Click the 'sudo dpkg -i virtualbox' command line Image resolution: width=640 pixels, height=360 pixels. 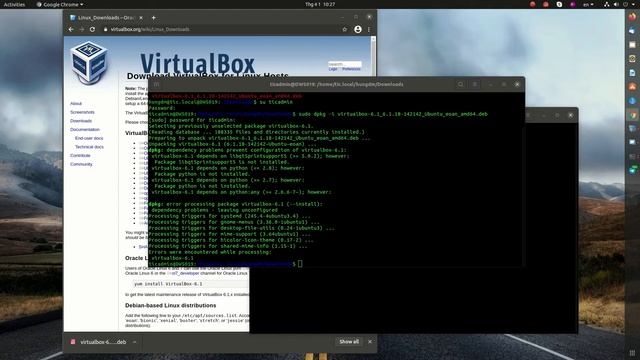tap(393, 114)
